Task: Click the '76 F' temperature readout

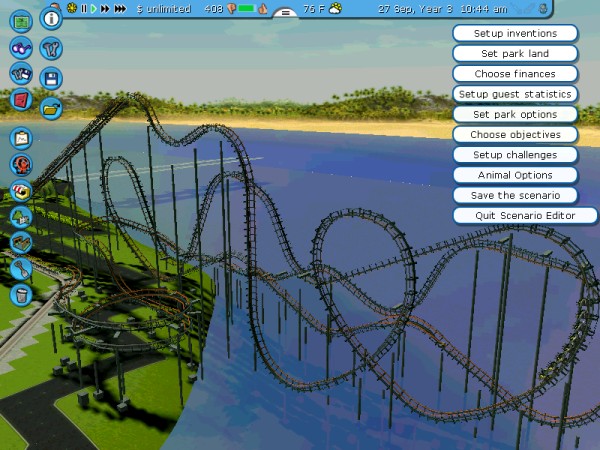Action: pyautogui.click(x=313, y=8)
